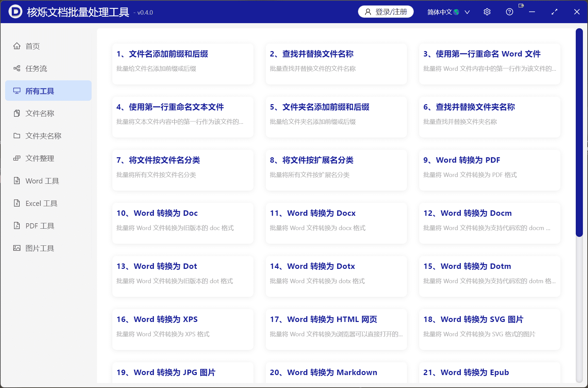Click description 批量将所有文件按扩展名分类
588x388 pixels.
[310, 175]
